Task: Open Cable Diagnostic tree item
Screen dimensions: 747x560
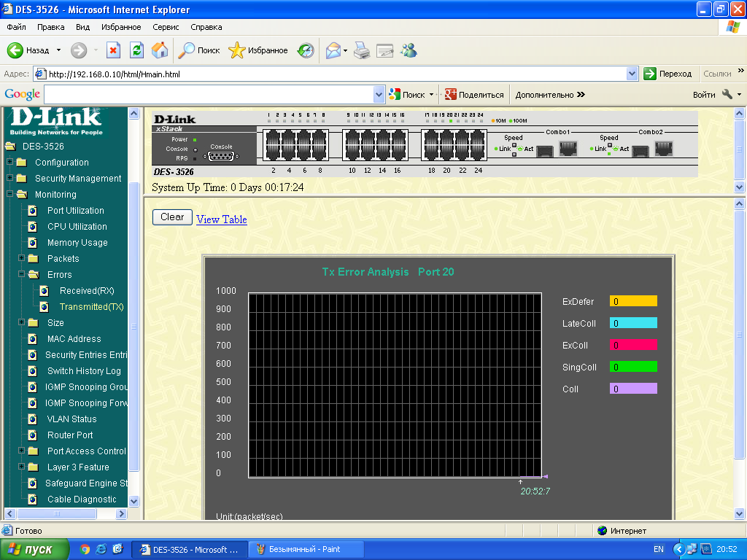Action: coord(82,499)
